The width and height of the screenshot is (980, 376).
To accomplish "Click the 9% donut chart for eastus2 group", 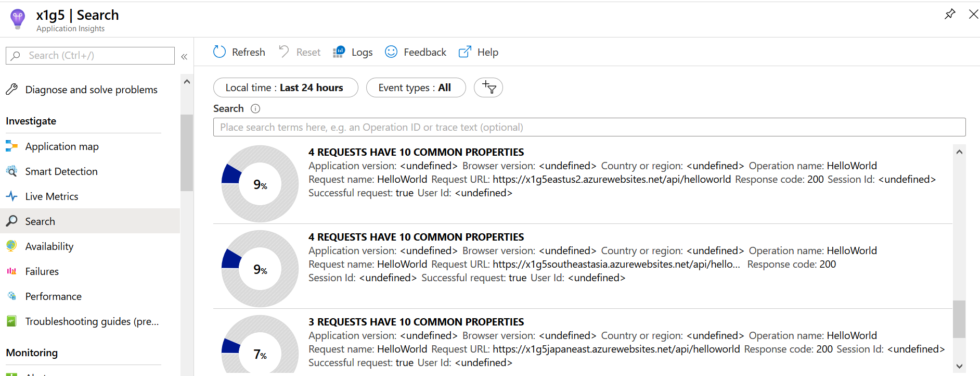I will pos(260,184).
